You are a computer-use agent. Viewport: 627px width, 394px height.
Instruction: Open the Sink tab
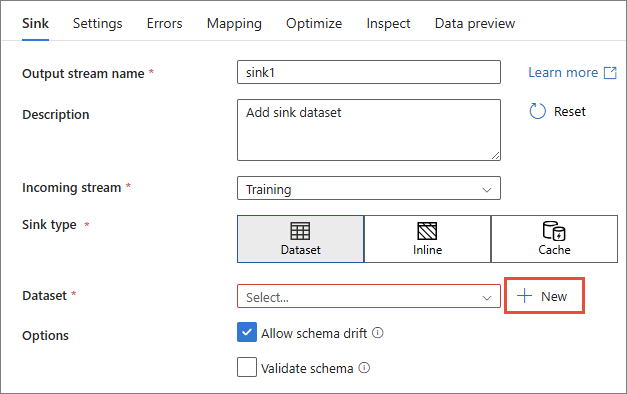(35, 24)
